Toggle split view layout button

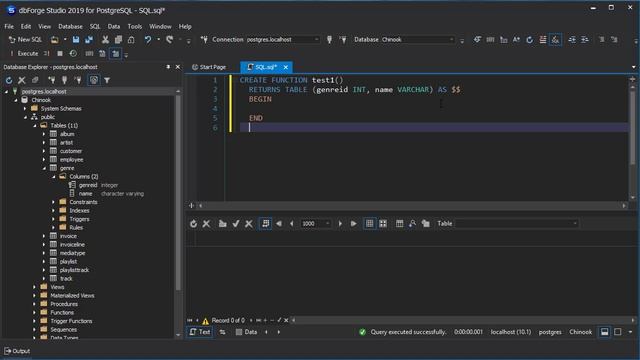[x=604, y=332]
